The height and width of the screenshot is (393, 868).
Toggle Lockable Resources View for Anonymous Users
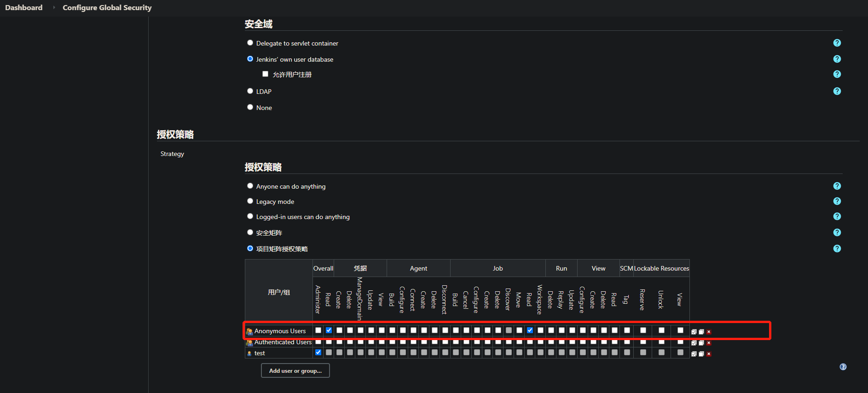(680, 330)
